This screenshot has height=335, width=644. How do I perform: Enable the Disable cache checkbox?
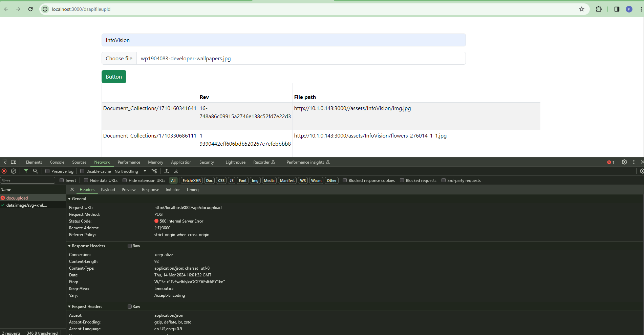[83, 171]
